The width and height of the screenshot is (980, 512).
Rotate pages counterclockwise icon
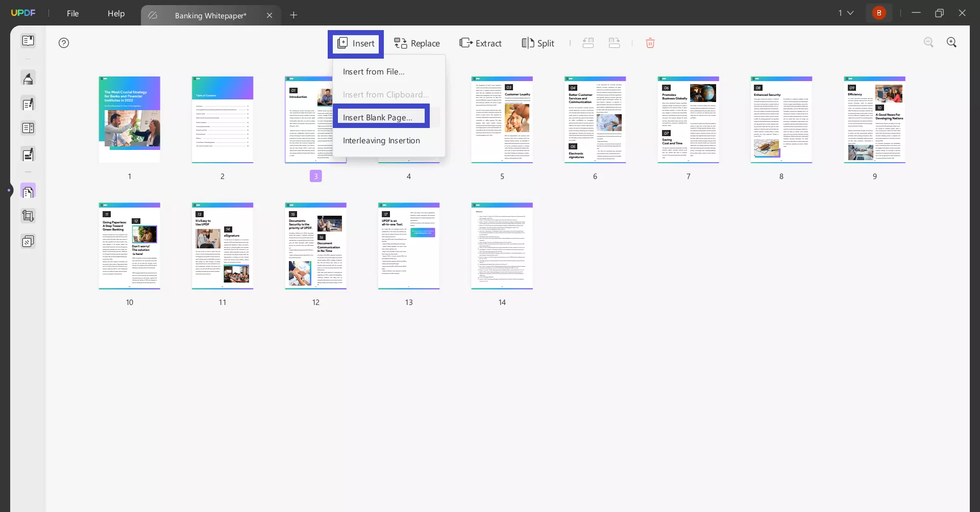click(x=588, y=43)
